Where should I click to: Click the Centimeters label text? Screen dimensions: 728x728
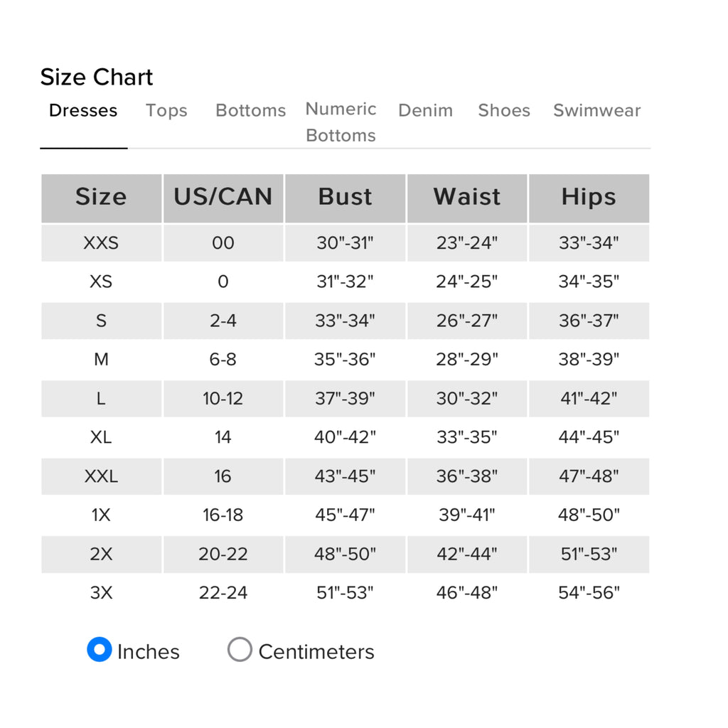(316, 652)
